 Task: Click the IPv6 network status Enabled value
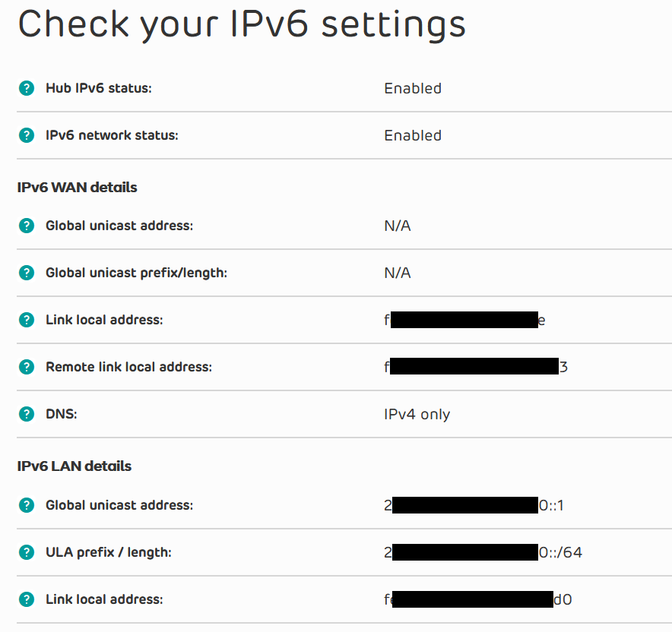(x=413, y=136)
